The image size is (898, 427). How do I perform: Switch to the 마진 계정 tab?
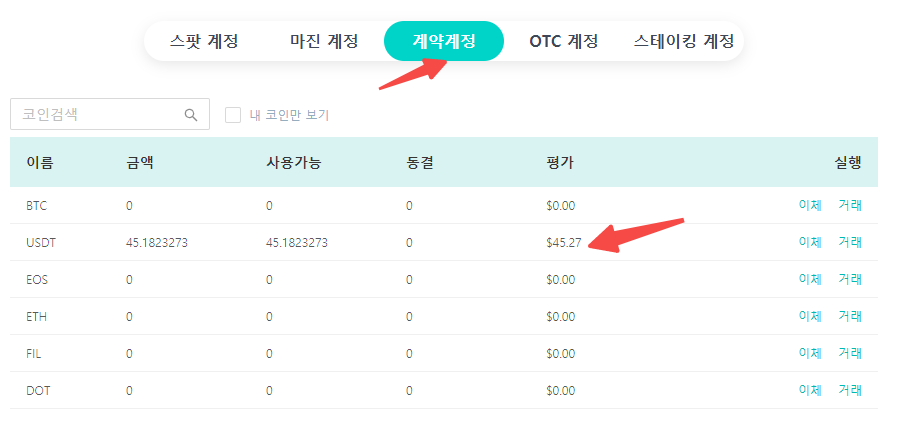324,41
